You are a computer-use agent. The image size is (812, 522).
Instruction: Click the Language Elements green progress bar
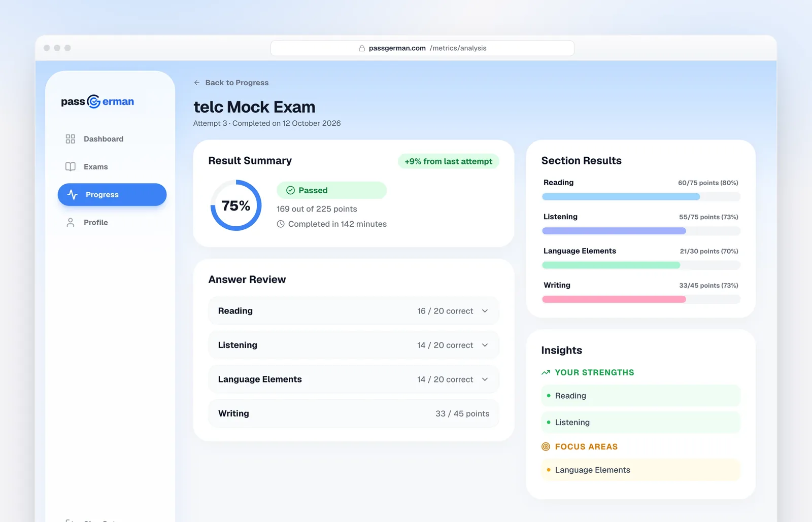641,265
